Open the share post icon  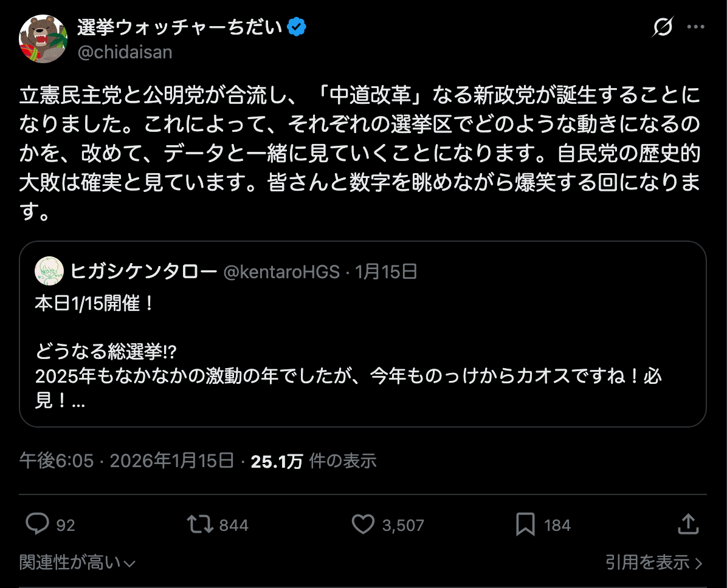pos(687,524)
